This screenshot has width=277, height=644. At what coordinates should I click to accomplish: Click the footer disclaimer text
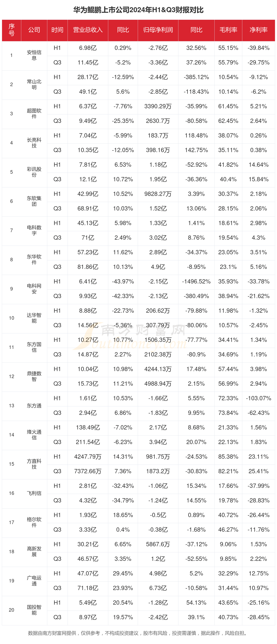coord(138,633)
